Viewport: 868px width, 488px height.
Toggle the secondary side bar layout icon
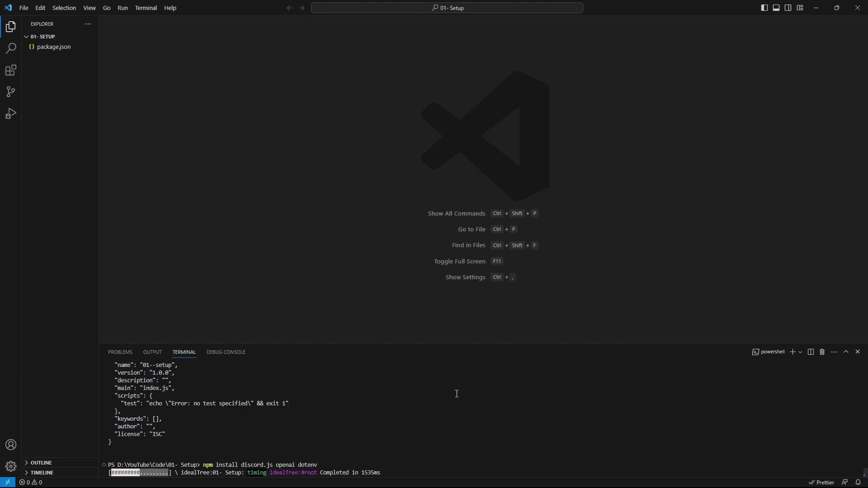point(788,8)
